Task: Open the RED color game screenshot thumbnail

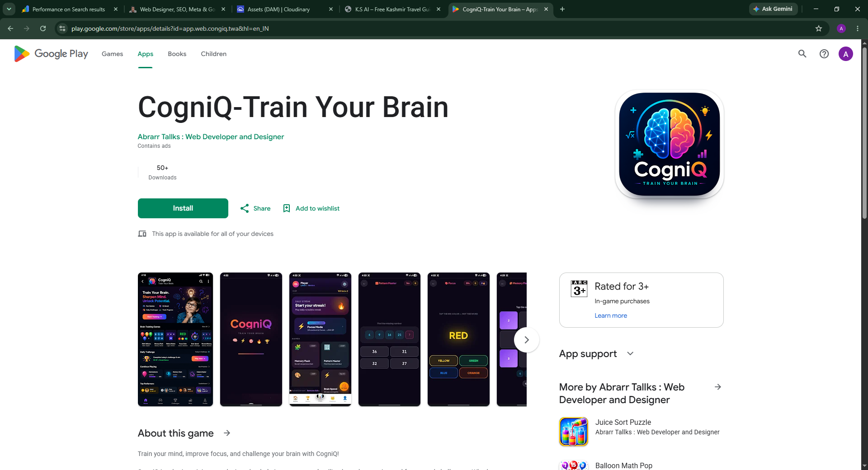Action: click(458, 339)
